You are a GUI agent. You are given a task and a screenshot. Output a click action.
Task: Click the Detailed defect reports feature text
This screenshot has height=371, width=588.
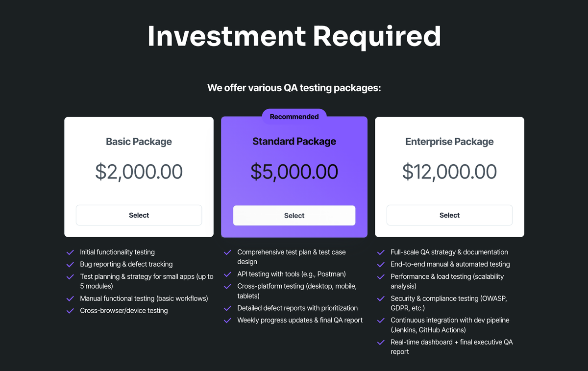coord(297,308)
